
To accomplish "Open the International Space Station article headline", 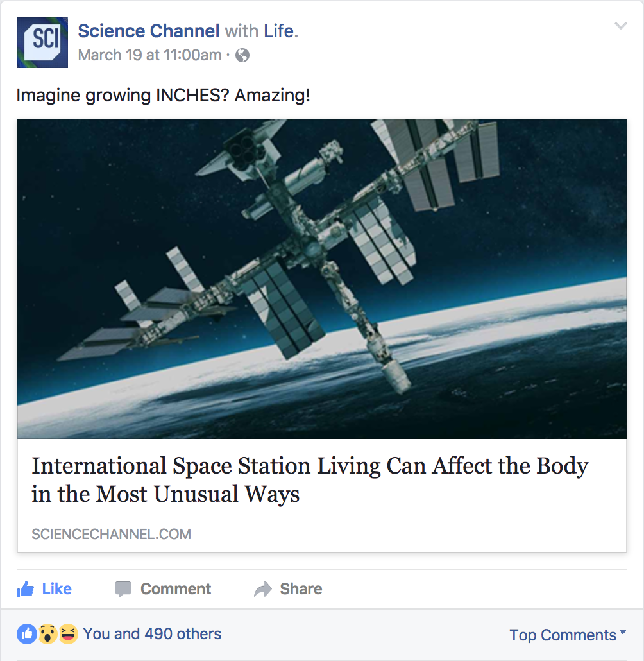I will coord(310,480).
